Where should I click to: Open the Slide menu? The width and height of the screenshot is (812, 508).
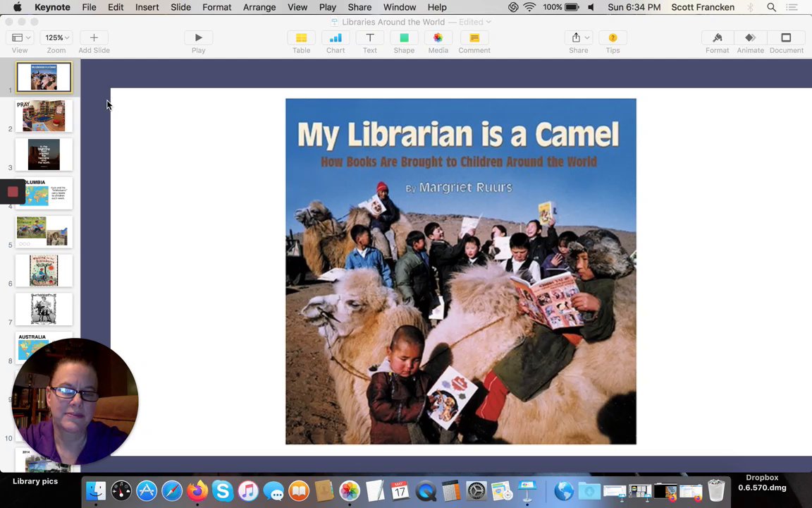coord(180,7)
